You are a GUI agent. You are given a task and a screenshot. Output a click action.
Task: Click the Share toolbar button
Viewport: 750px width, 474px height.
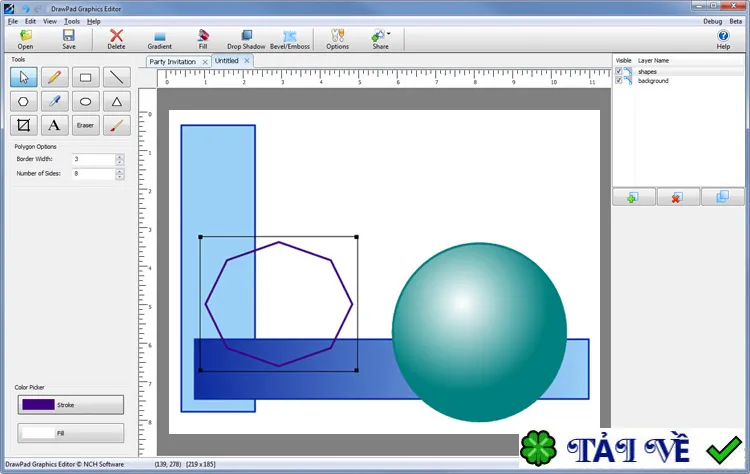pos(380,39)
